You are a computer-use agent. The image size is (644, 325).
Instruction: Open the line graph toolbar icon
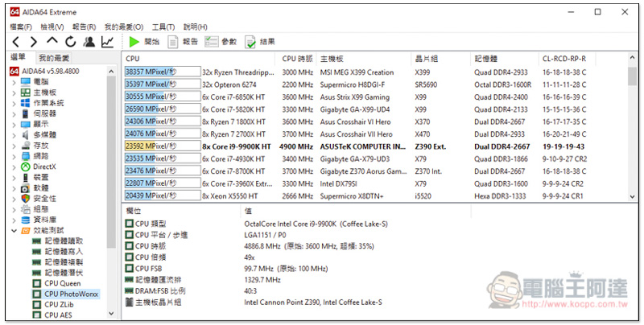coord(108,42)
